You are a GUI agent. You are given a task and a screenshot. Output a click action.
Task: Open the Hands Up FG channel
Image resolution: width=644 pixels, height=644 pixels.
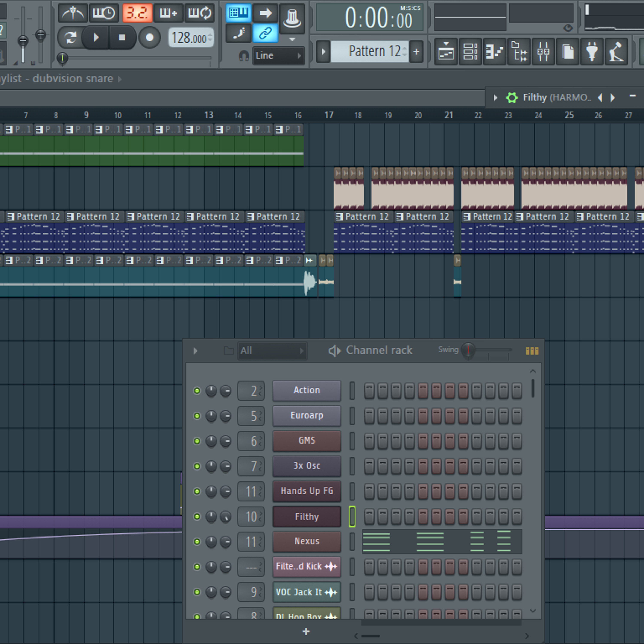click(307, 491)
